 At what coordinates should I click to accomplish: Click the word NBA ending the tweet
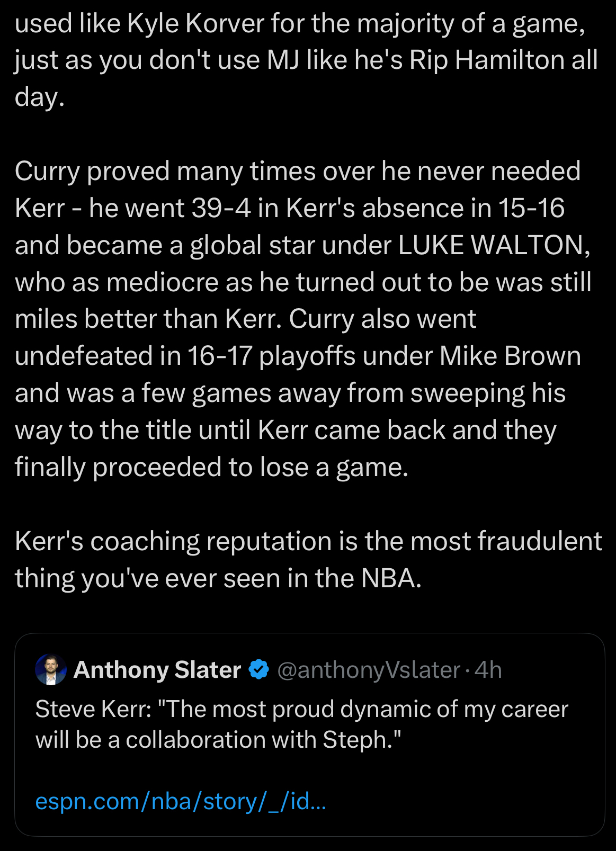click(391, 578)
